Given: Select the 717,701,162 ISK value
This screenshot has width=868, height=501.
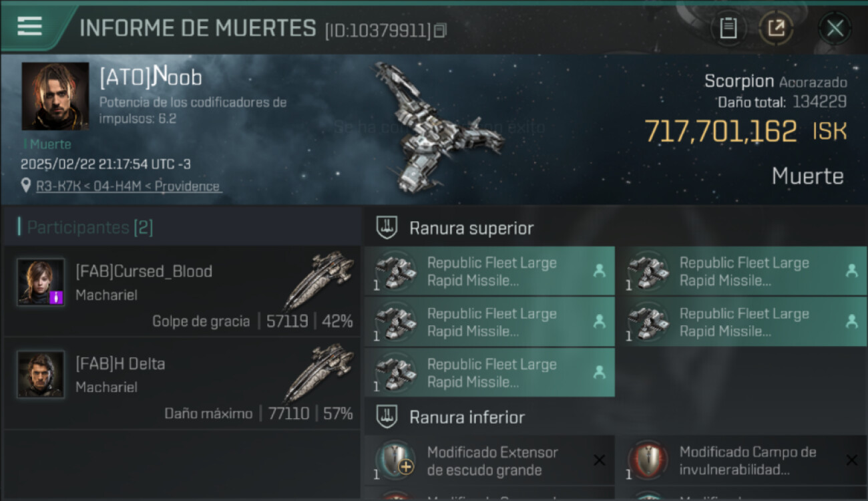Looking at the screenshot, I should (x=745, y=132).
